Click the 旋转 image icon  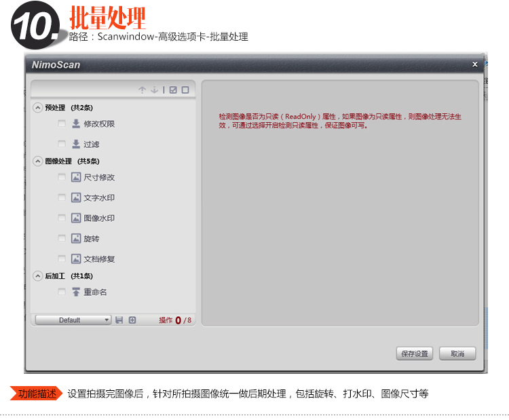[x=76, y=239]
